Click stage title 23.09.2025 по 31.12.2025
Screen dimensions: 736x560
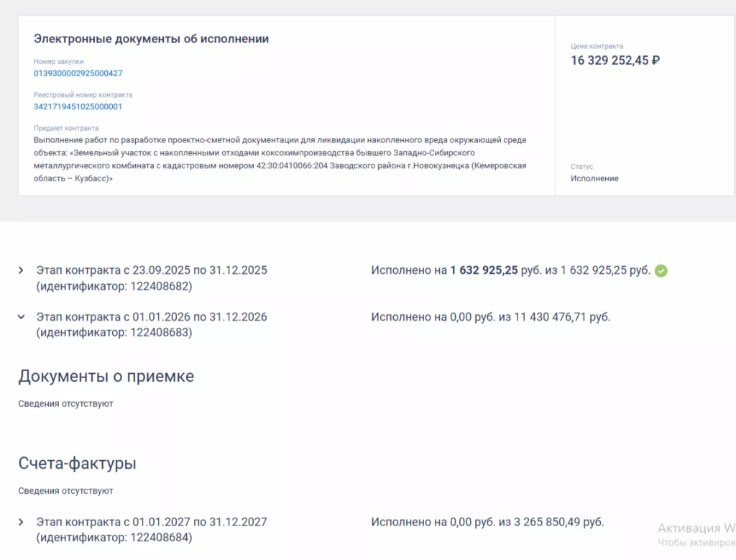[152, 270]
